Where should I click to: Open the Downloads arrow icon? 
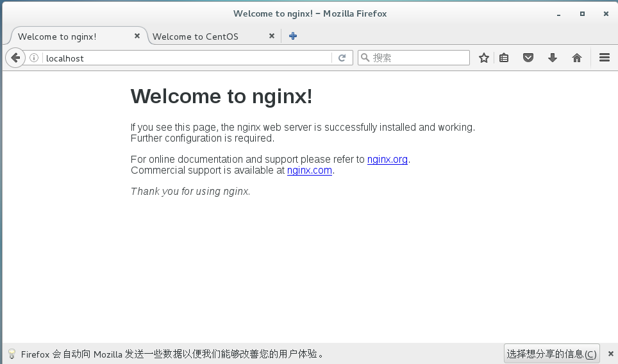pyautogui.click(x=553, y=58)
